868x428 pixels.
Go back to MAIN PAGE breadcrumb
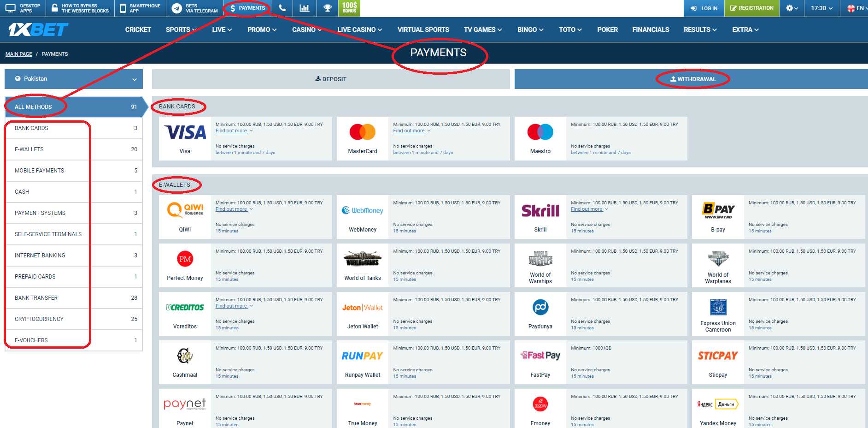click(x=19, y=54)
